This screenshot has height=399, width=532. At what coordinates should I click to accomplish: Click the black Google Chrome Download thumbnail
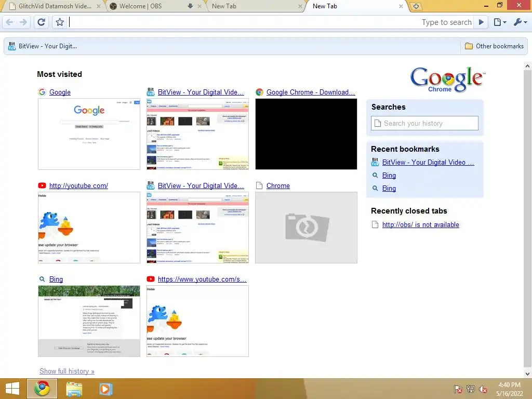(306, 134)
